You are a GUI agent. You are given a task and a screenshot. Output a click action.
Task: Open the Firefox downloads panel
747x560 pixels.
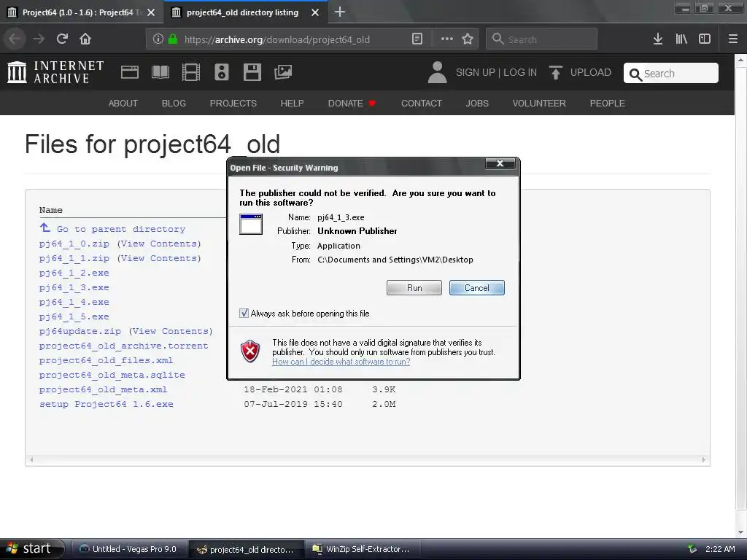coord(657,39)
